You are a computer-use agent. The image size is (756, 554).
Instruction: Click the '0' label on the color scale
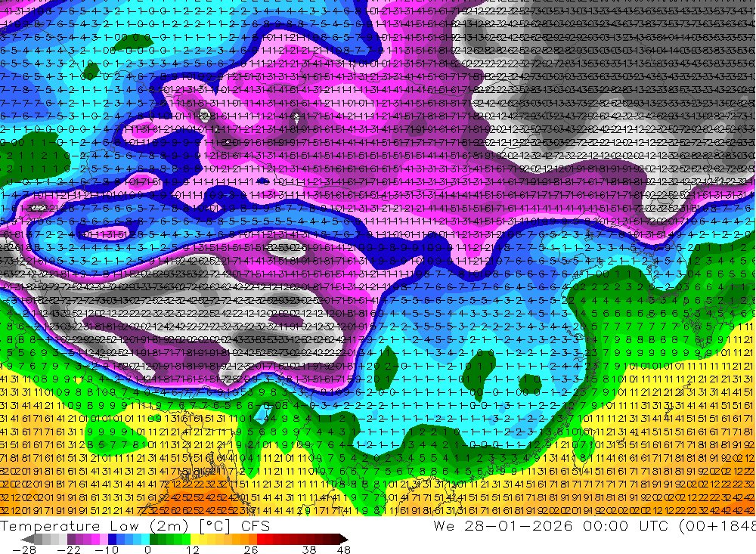coord(147,549)
